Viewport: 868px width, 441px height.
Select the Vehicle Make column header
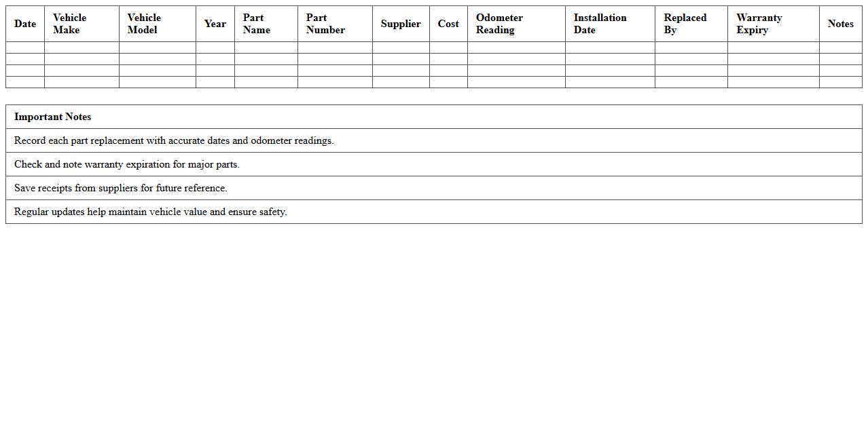[x=70, y=24]
